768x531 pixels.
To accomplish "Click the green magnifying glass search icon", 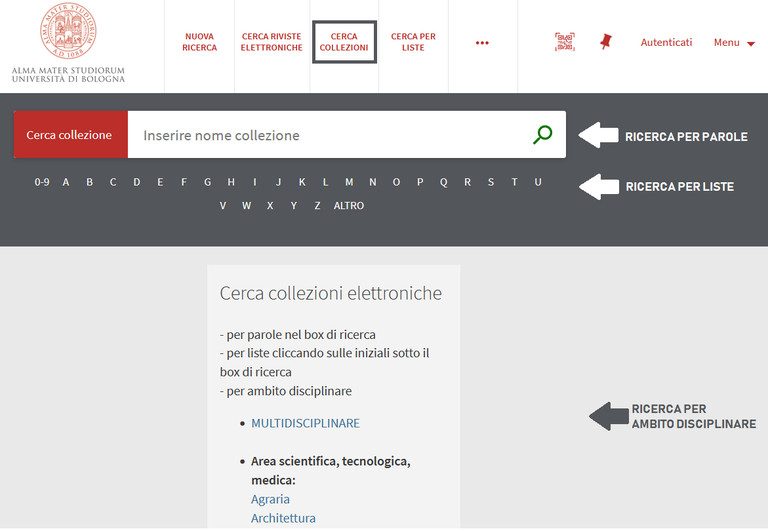I will click(x=542, y=135).
